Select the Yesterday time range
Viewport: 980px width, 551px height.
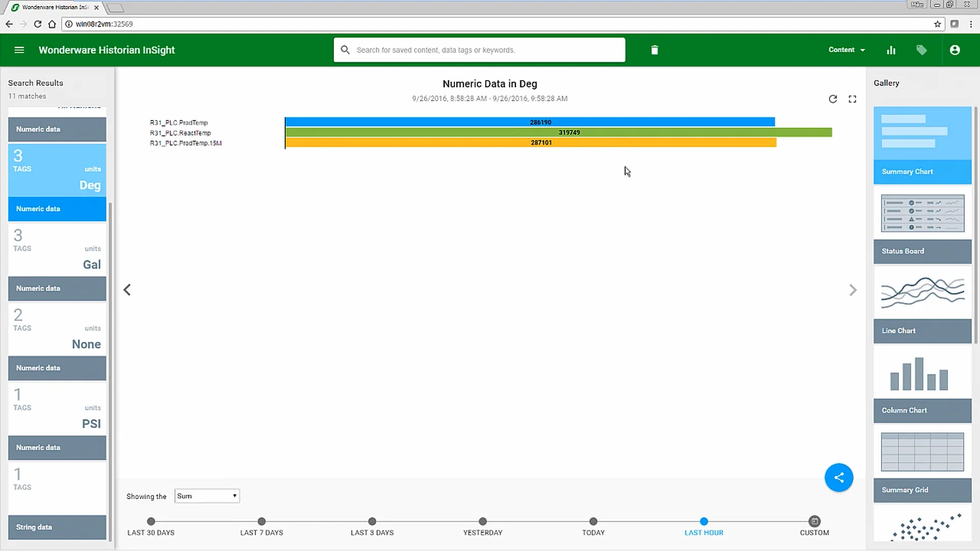pos(482,521)
